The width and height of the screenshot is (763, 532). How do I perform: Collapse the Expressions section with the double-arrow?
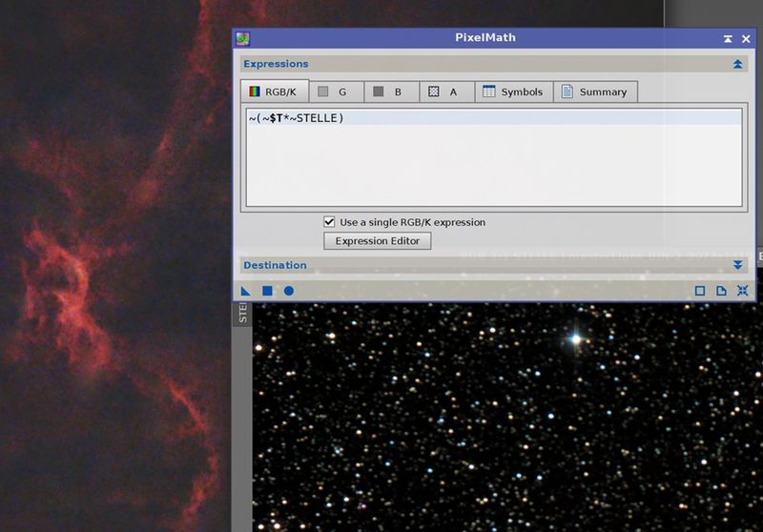click(x=737, y=64)
